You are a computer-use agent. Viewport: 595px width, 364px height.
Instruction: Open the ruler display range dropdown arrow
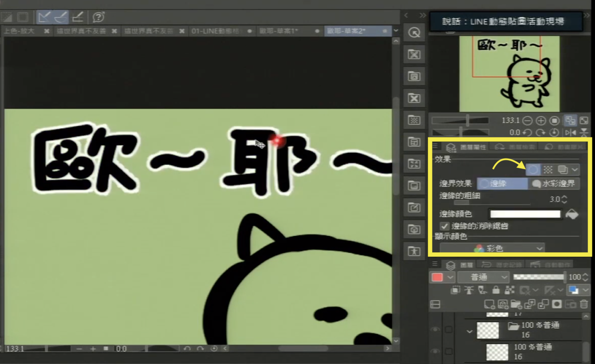pos(561,290)
